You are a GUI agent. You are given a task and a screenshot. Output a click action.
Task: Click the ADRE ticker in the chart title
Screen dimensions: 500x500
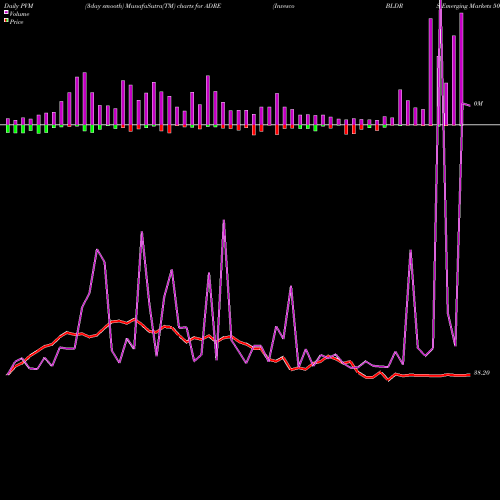click(212, 6)
